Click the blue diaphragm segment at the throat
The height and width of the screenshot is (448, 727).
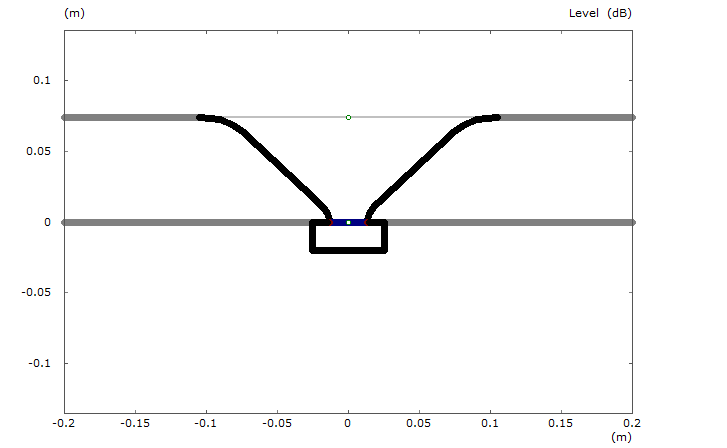point(357,222)
